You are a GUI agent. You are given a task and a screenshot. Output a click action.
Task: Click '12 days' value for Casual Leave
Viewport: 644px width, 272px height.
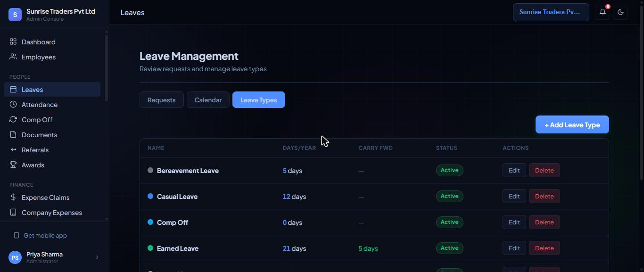tap(294, 197)
